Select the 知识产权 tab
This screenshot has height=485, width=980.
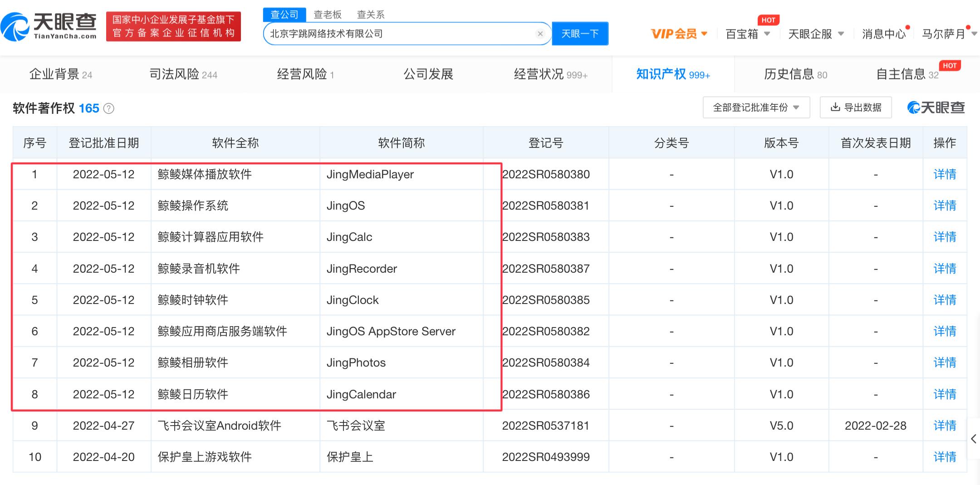coord(673,74)
